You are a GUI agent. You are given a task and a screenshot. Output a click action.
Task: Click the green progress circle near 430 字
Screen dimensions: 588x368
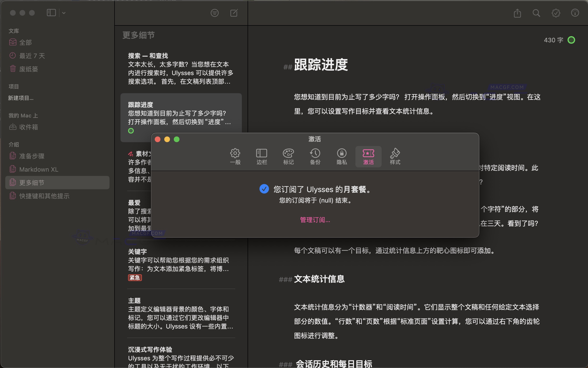(x=571, y=40)
